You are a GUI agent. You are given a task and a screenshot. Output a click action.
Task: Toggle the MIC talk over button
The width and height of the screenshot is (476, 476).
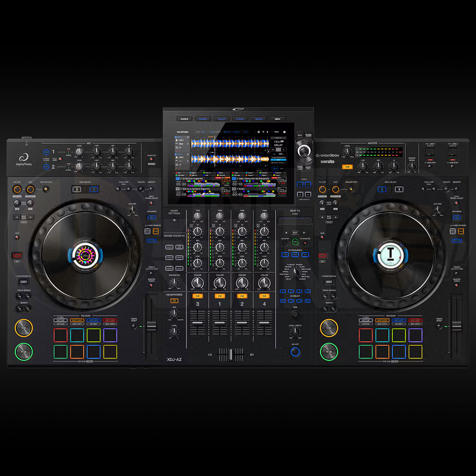tap(60, 159)
